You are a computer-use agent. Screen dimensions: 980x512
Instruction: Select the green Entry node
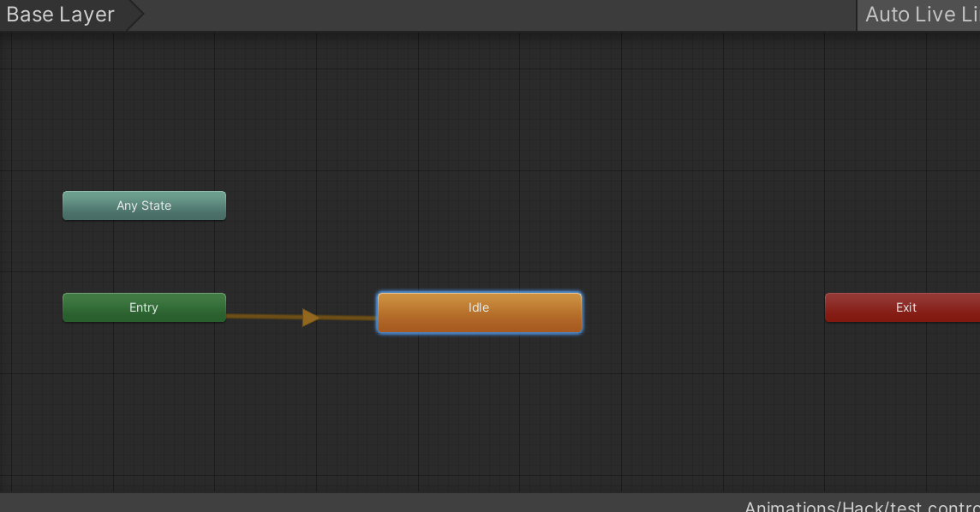coord(144,307)
